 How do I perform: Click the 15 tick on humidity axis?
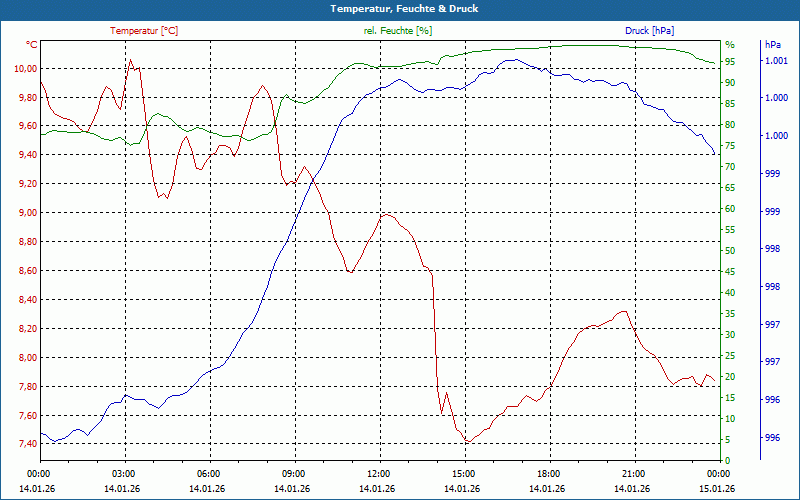coord(730,398)
